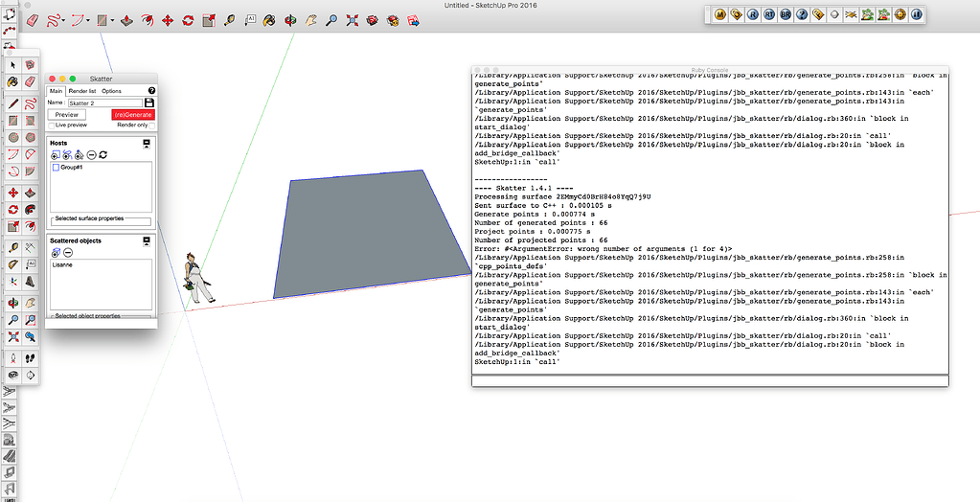Select the Paint Bucket tool in top toolbar
This screenshot has width=980, height=502.
pyautogui.click(x=269, y=21)
